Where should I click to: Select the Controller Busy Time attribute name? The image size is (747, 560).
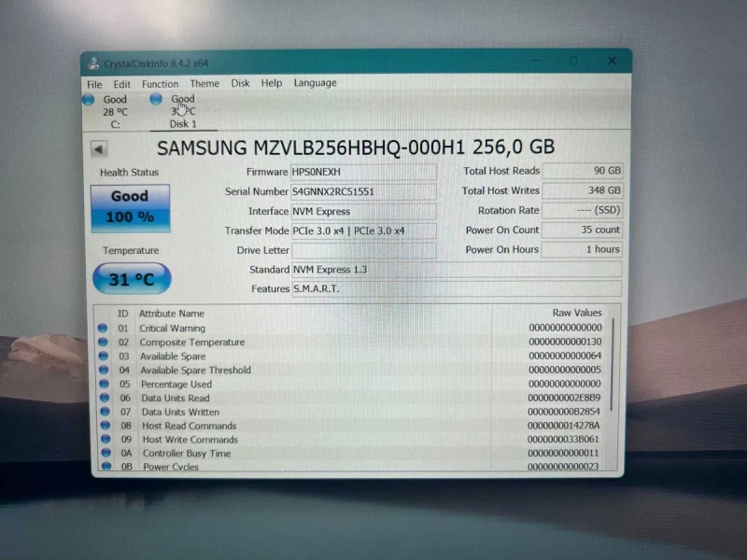tap(187, 453)
